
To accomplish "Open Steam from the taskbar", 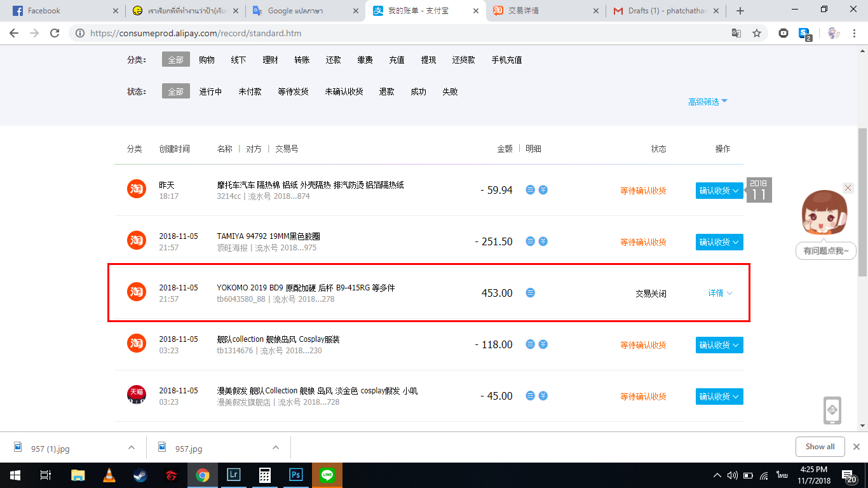I will 140,475.
